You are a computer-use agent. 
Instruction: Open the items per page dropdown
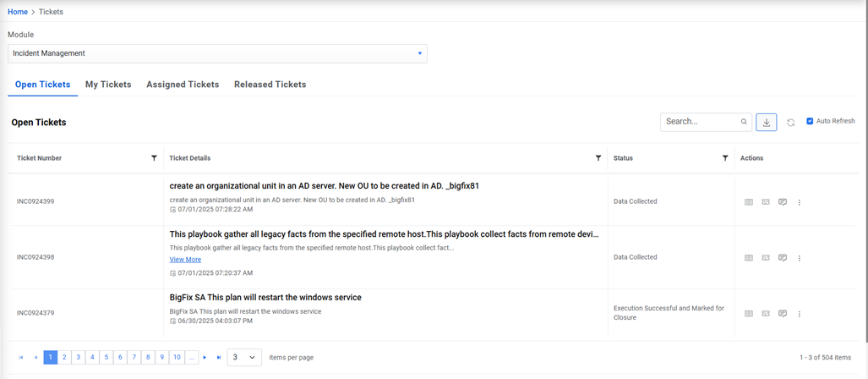[x=244, y=358]
